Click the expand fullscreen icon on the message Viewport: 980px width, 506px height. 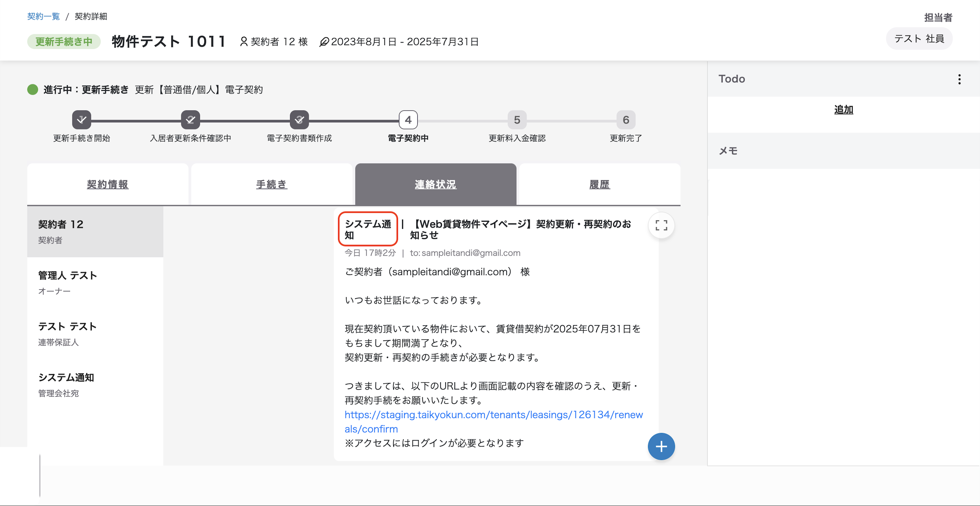661,225
